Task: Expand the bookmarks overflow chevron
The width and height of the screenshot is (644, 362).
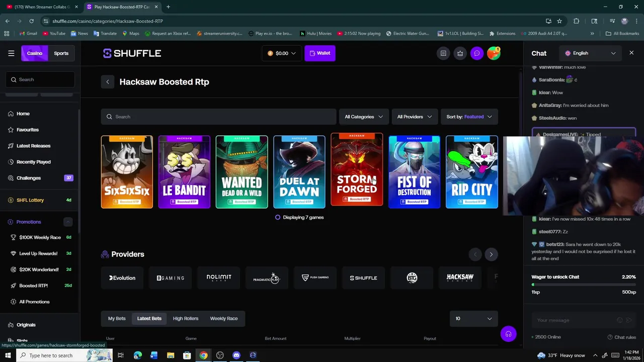Action: (592, 34)
